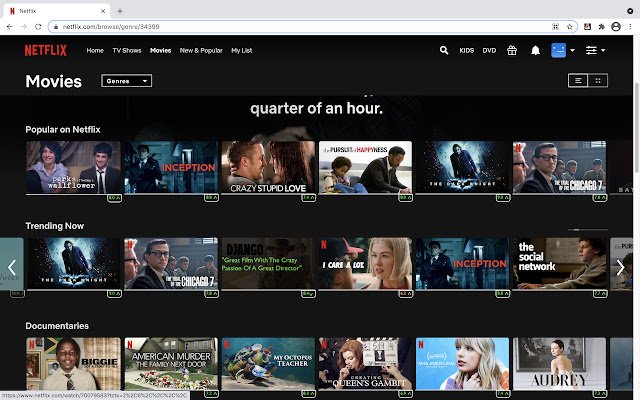Open Chrome profile account icon
Image resolution: width=640 pixels, height=400 pixels.
coord(616,27)
